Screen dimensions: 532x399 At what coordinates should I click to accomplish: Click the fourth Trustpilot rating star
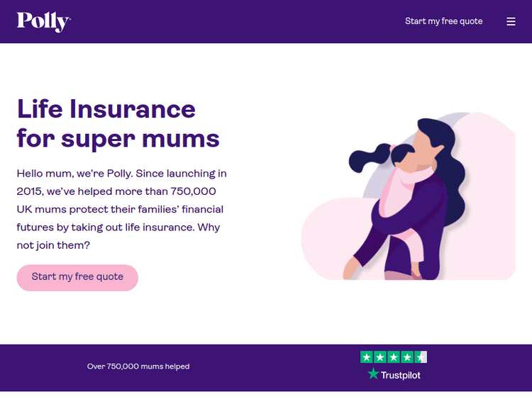click(407, 357)
